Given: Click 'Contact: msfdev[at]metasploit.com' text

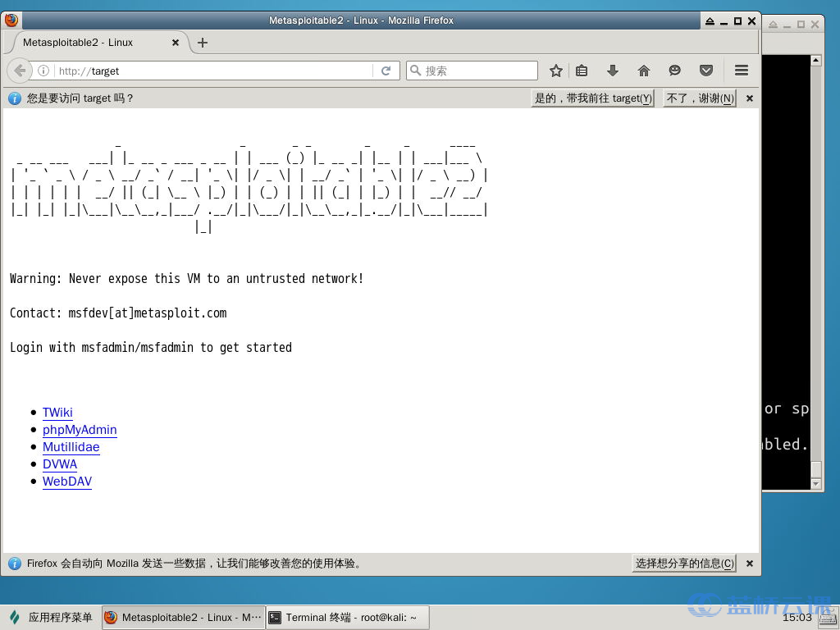Looking at the screenshot, I should pyautogui.click(x=118, y=313).
